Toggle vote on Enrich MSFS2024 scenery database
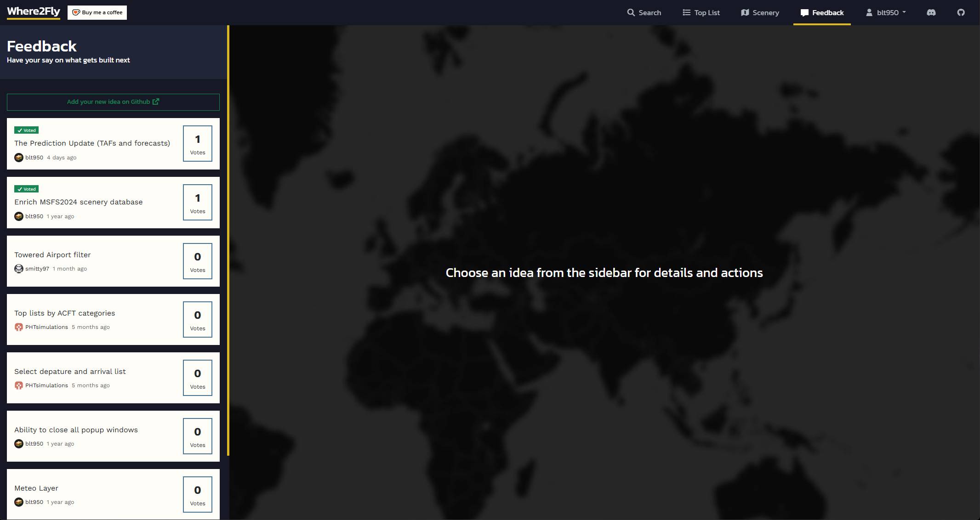980x520 pixels. [x=197, y=202]
